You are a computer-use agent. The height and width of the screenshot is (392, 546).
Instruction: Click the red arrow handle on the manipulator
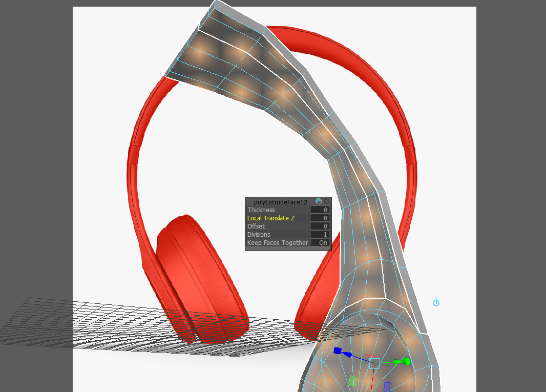pyautogui.click(x=371, y=356)
